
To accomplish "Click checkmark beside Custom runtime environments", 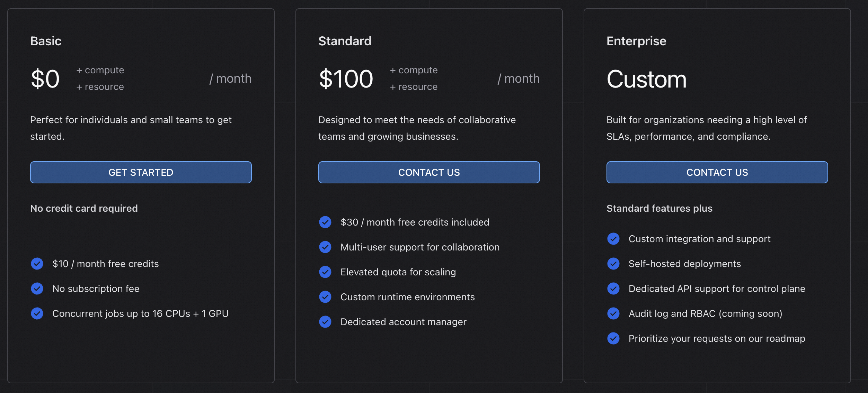I will [x=325, y=297].
